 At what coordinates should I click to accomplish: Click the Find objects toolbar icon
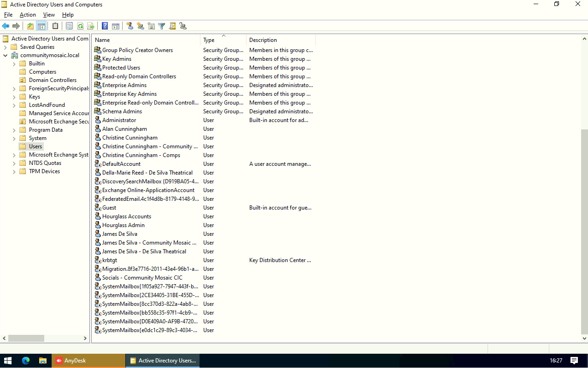pos(172,26)
